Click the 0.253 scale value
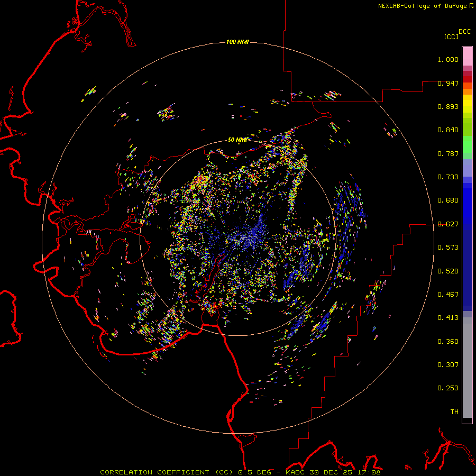476x476 pixels. (448, 388)
